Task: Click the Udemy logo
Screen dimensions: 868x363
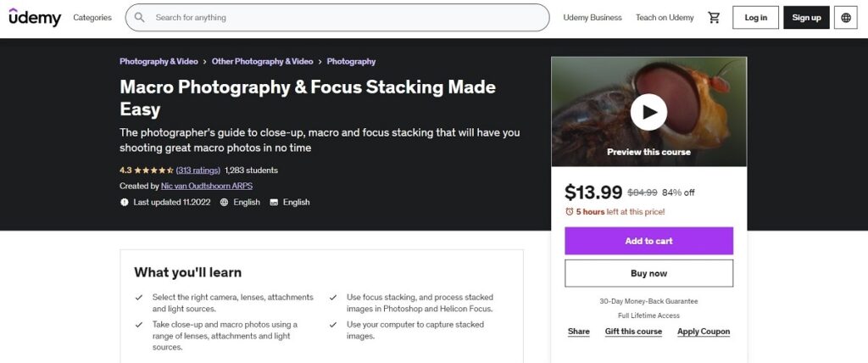Action: 35,17
